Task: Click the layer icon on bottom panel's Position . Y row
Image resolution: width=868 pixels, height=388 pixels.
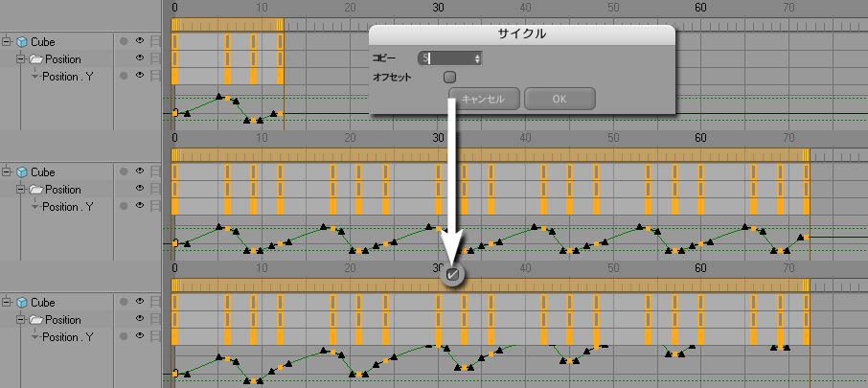Action: pyautogui.click(x=155, y=336)
